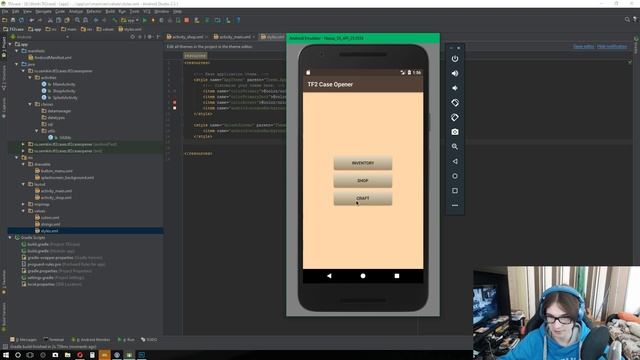This screenshot has width=640, height=360.
Task: Click the emulator volume down button
Action: (x=455, y=88)
